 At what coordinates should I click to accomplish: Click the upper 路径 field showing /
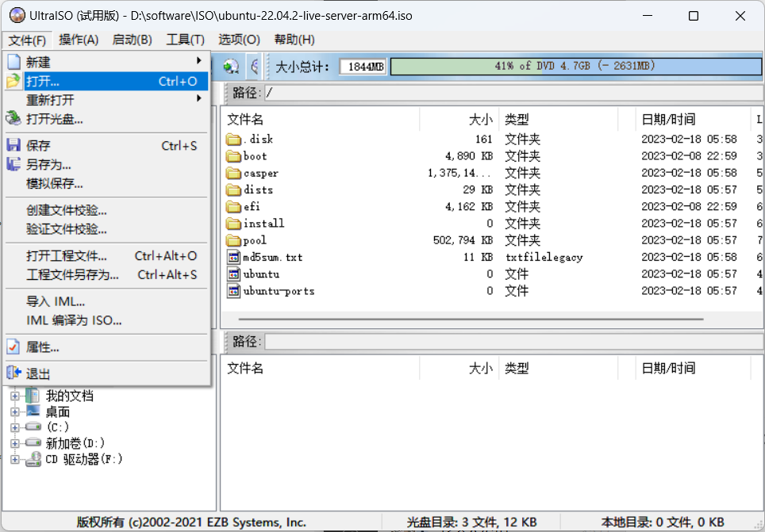point(514,93)
